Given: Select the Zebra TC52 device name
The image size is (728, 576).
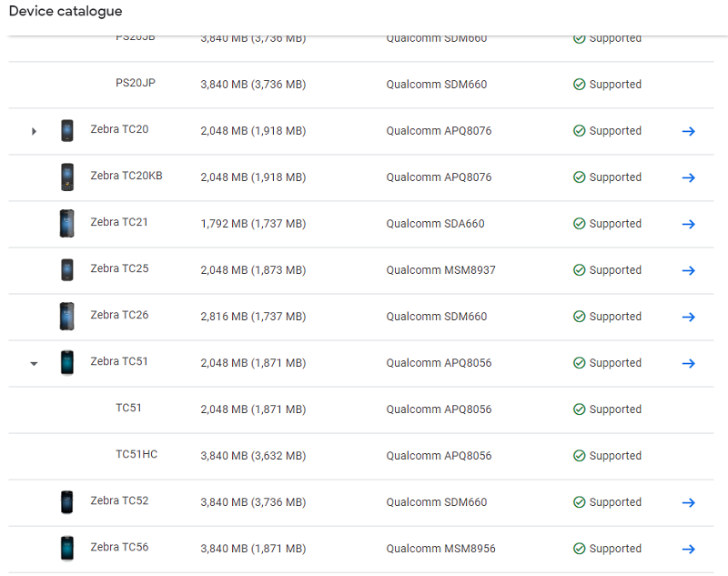Looking at the screenshot, I should [x=119, y=500].
